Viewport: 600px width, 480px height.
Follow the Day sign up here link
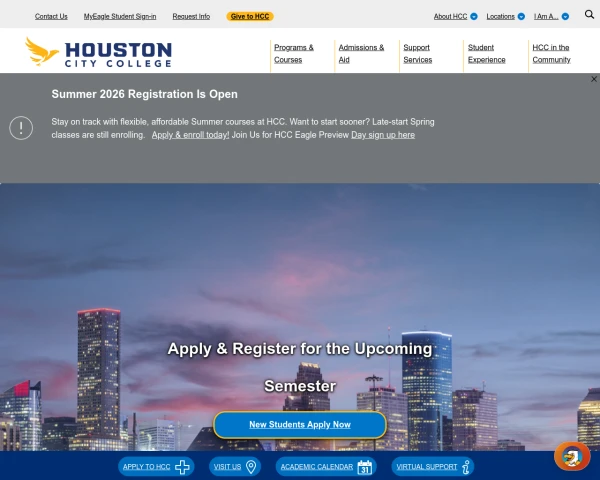[383, 135]
